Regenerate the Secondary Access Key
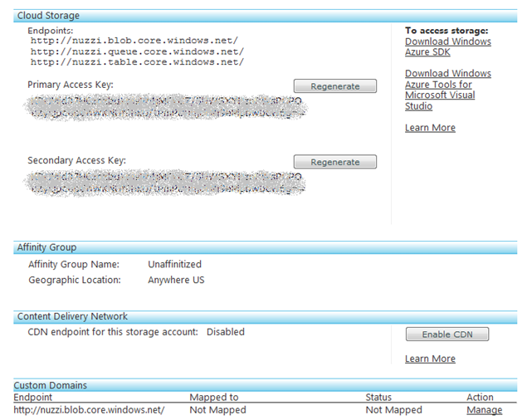522x420 pixels. coord(335,162)
